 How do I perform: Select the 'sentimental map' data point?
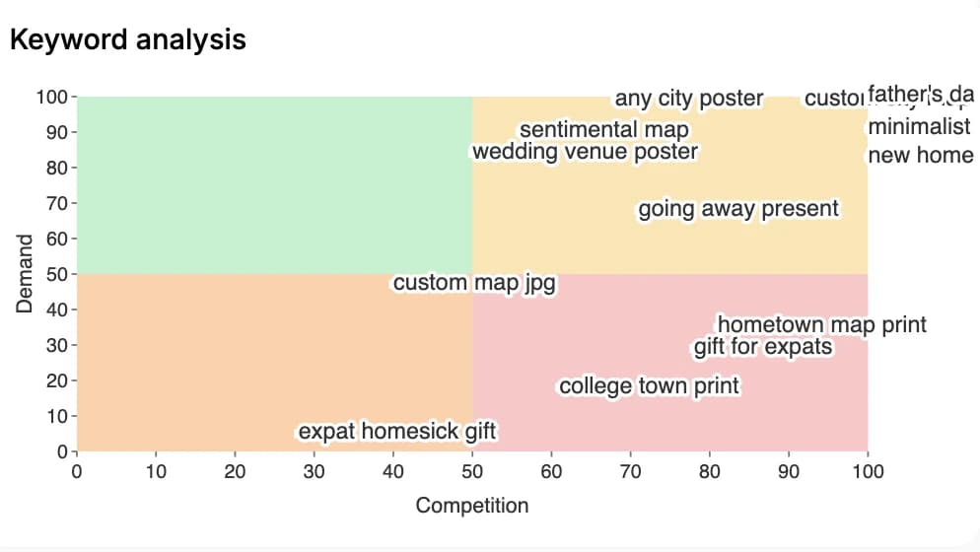[603, 129]
